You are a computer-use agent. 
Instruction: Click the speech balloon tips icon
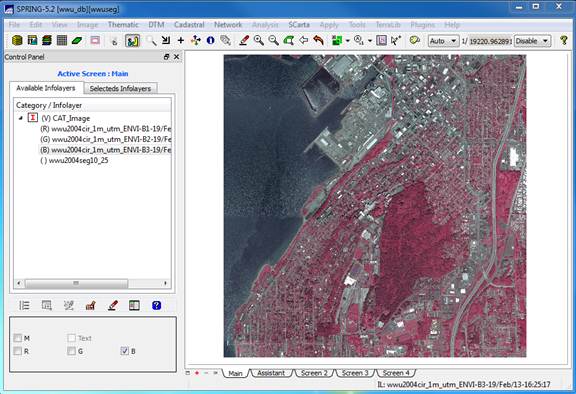click(x=414, y=40)
